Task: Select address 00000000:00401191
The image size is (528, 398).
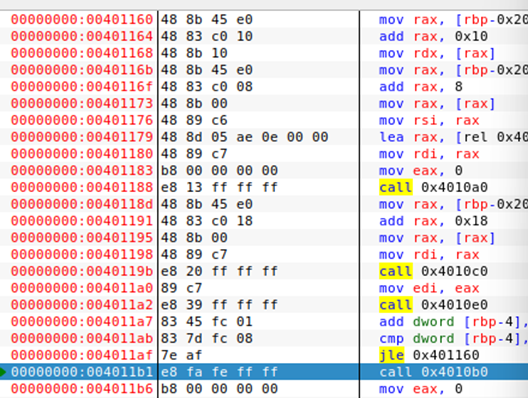Action: click(x=82, y=221)
